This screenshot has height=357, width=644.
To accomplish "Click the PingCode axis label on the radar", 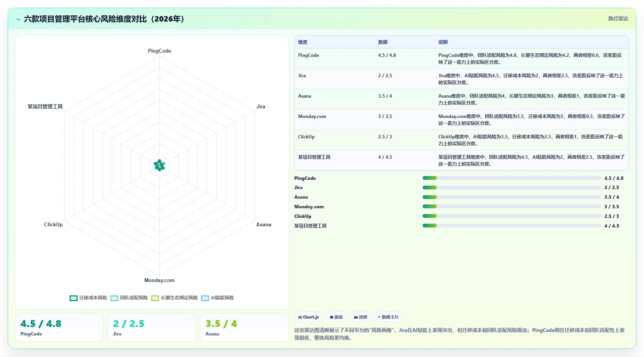I will [x=159, y=51].
